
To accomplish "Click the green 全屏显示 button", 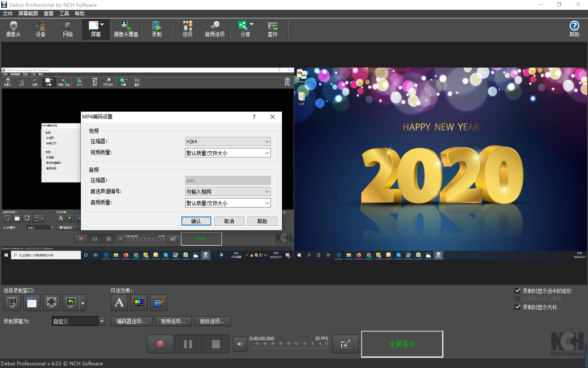I will pos(402,344).
